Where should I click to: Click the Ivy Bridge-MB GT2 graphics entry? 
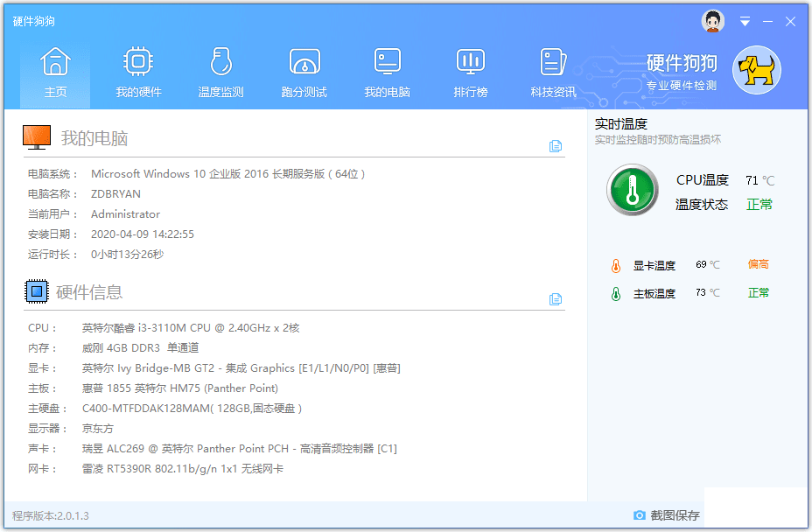(x=241, y=368)
